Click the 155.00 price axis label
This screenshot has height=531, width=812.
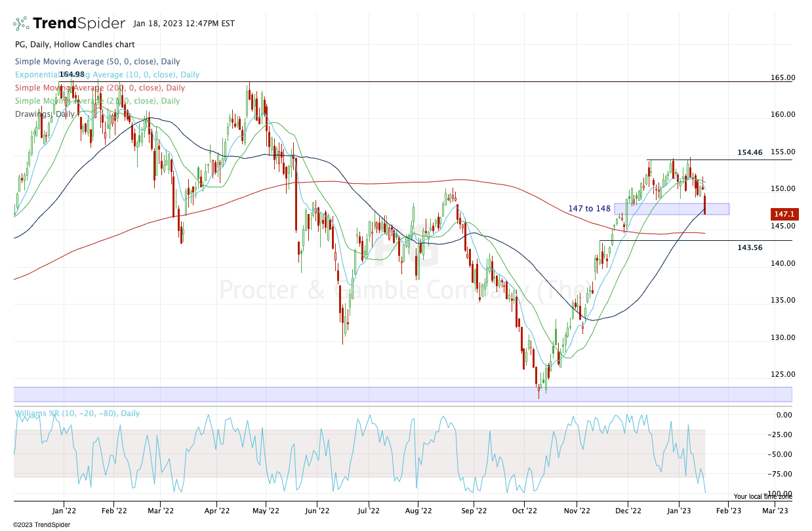[x=782, y=152]
